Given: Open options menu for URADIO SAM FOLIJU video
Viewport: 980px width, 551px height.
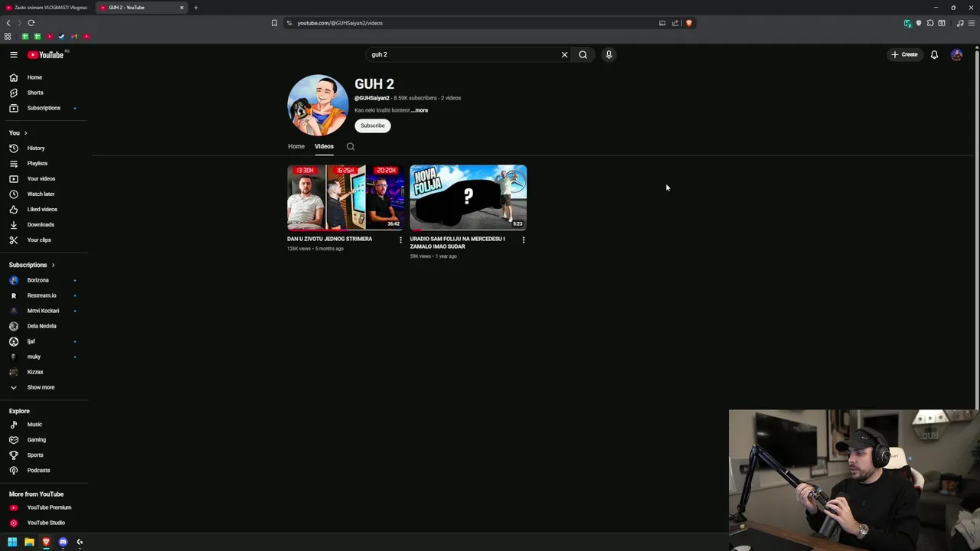Looking at the screenshot, I should pyautogui.click(x=523, y=240).
